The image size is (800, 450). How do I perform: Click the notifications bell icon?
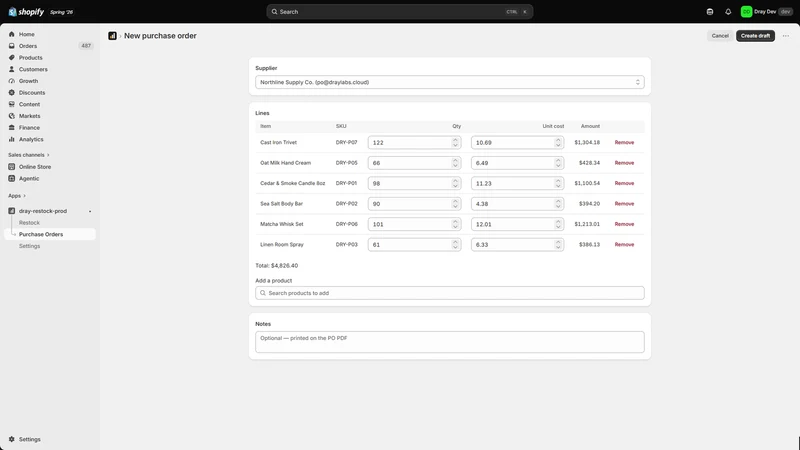728,12
